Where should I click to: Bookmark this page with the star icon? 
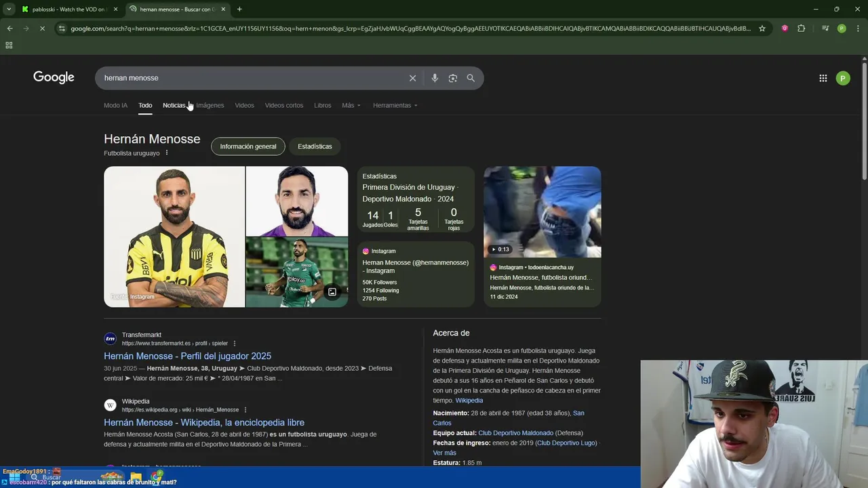click(x=762, y=28)
